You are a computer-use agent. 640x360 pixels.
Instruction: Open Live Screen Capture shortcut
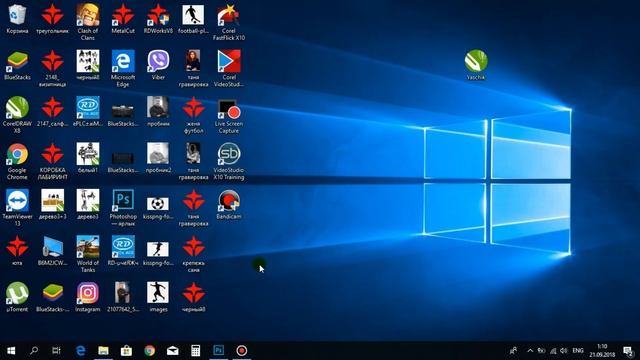(229, 115)
